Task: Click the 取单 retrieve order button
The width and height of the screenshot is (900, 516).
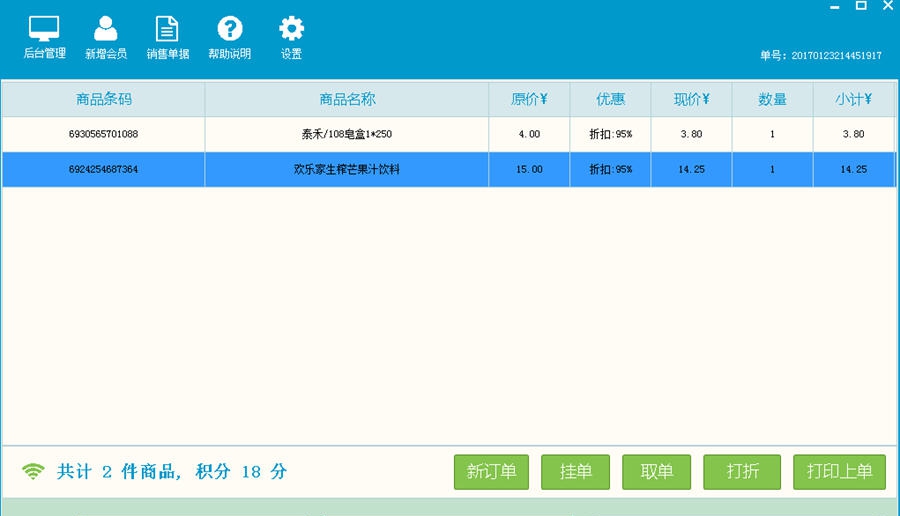Action: click(x=656, y=472)
